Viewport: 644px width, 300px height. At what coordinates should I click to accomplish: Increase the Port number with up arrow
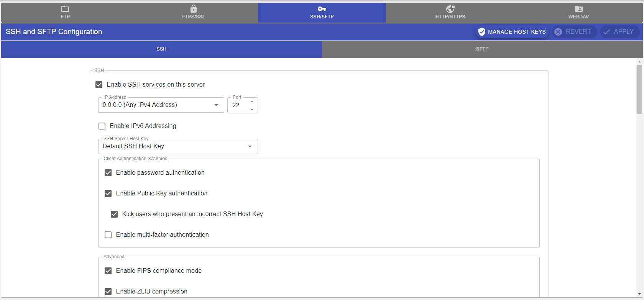(x=252, y=102)
